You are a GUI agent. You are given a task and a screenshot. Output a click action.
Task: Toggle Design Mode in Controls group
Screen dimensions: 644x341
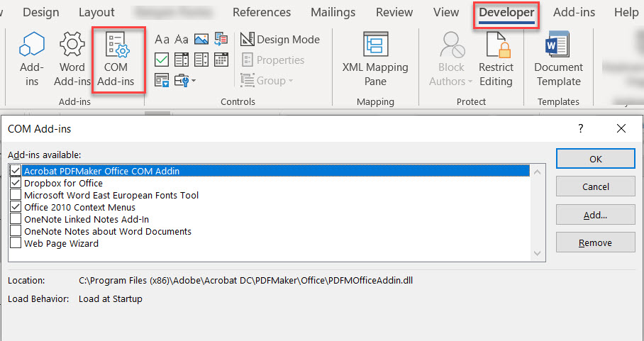pyautogui.click(x=279, y=40)
